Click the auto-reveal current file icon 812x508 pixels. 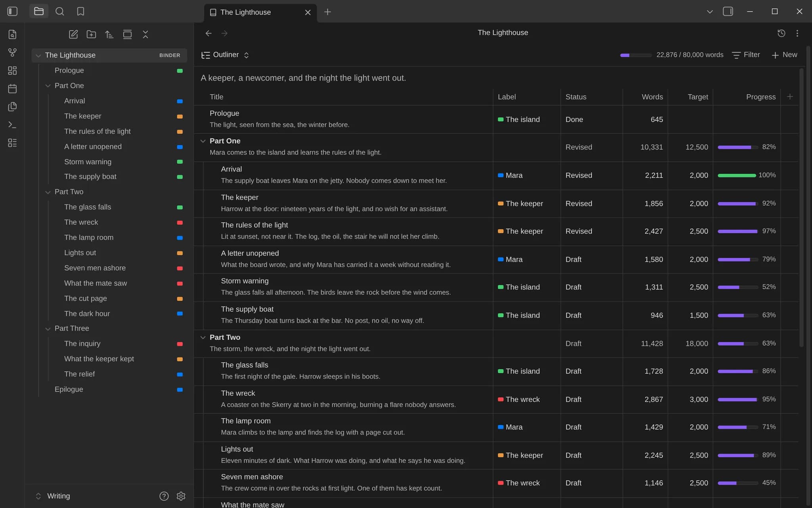[127, 35]
